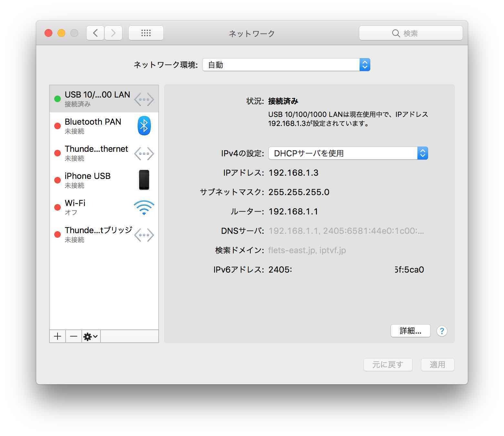This screenshot has height=436, width=504.
Task: Click the Wi-Fi signal icon
Action: point(144,208)
